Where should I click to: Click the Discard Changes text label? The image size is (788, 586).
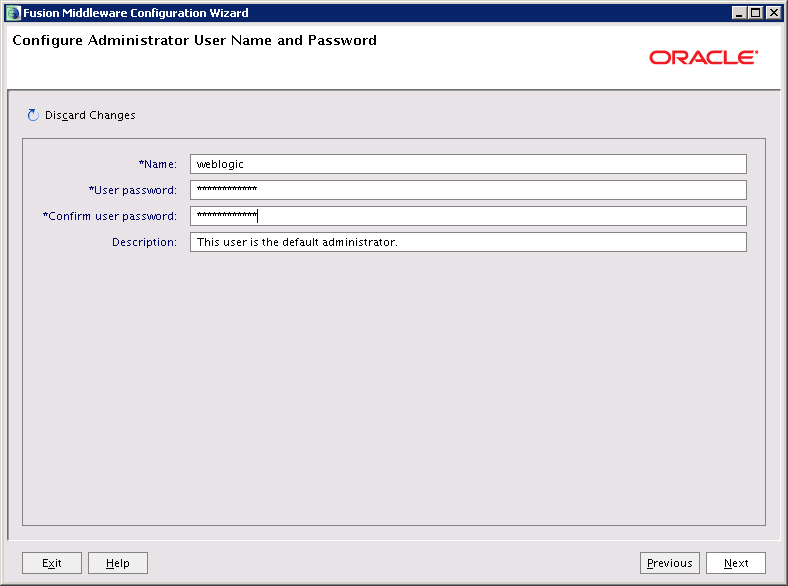pos(90,116)
